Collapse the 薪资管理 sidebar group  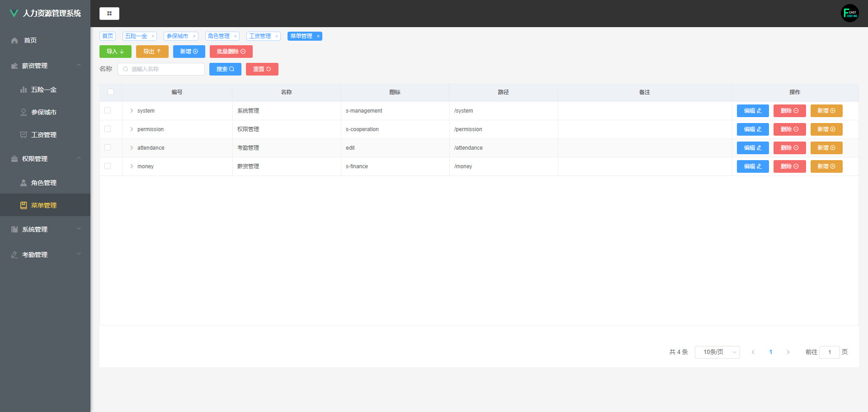pyautogui.click(x=45, y=66)
